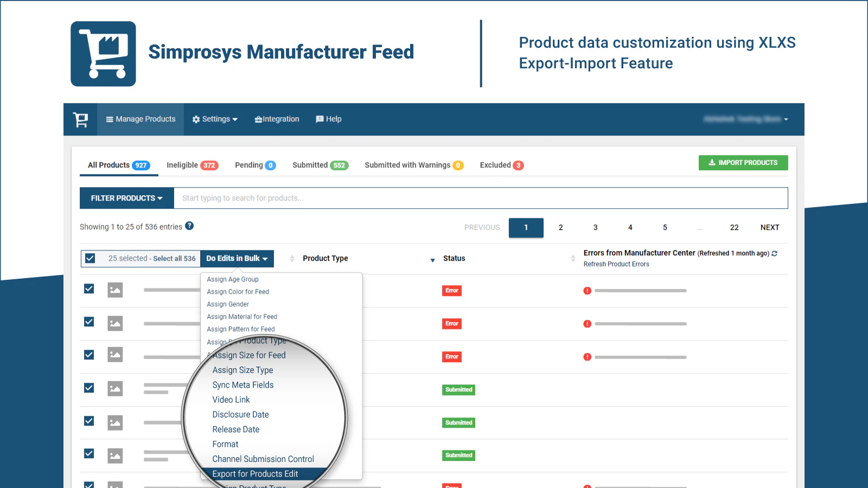Open the Filter Products dropdown
Viewport: 868px width, 488px height.
tap(127, 198)
